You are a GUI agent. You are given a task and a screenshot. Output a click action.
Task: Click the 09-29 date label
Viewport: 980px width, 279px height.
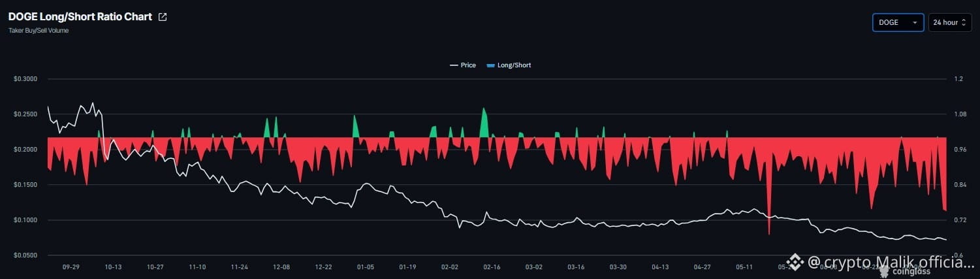coord(71,267)
